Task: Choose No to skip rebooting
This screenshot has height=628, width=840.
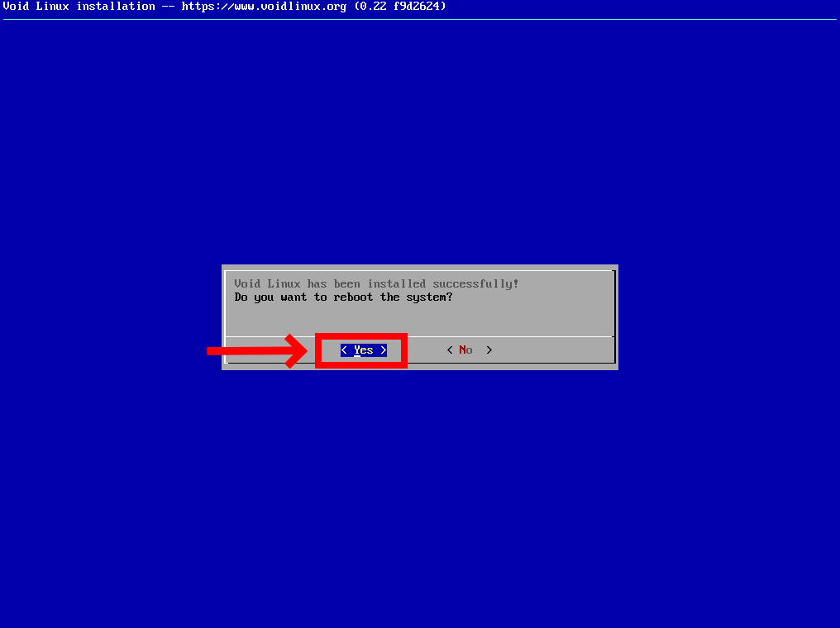Action: [x=470, y=350]
